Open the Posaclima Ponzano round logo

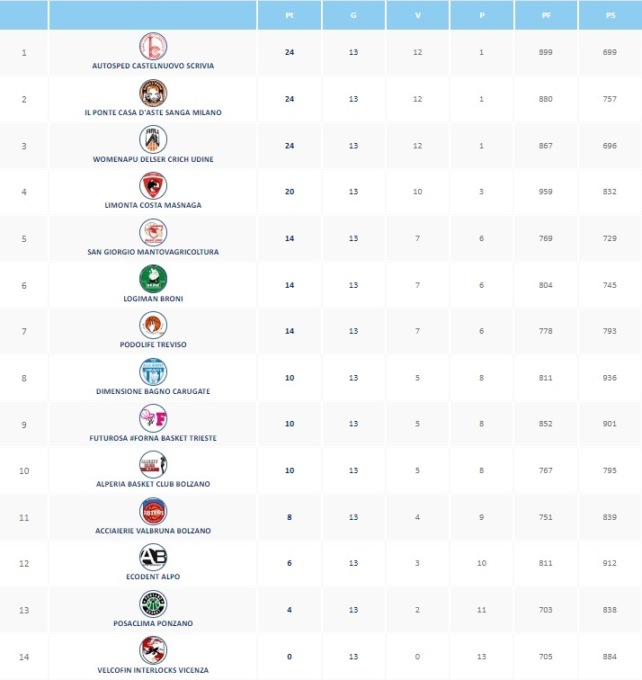pos(153,604)
